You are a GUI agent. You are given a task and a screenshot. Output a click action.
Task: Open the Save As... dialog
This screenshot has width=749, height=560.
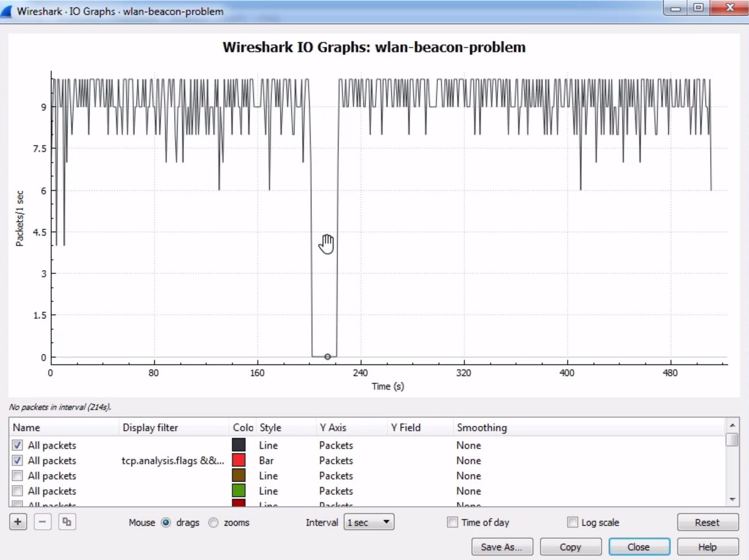coord(502,547)
